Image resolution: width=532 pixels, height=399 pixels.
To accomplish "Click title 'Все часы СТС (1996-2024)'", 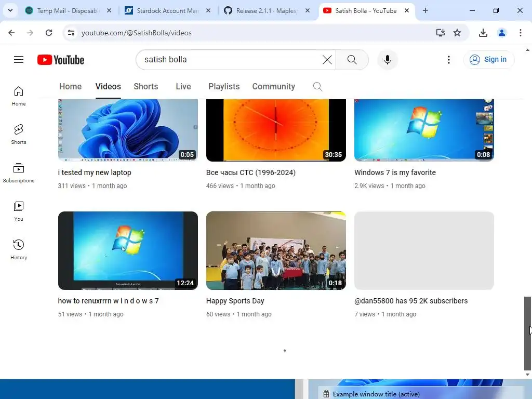I will 251,172.
